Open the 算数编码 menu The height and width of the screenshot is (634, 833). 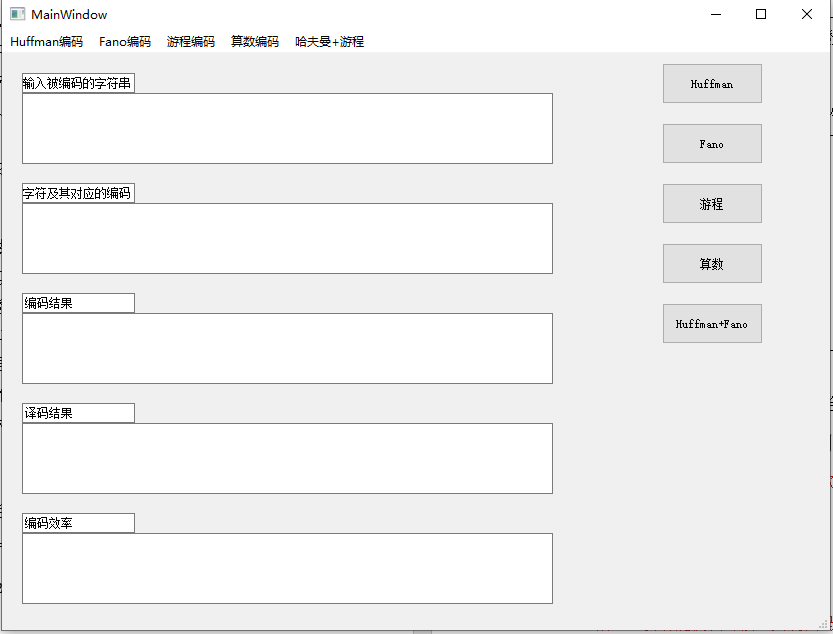(255, 41)
